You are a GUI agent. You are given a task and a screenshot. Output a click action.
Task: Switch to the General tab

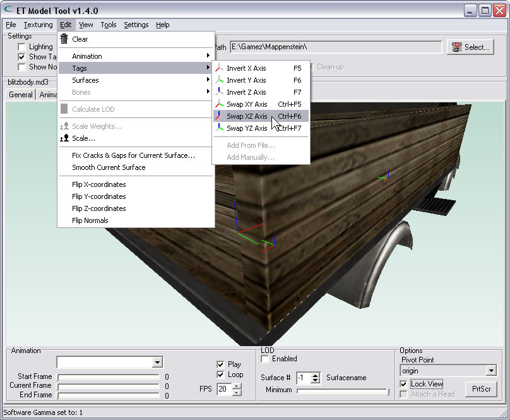pyautogui.click(x=20, y=95)
